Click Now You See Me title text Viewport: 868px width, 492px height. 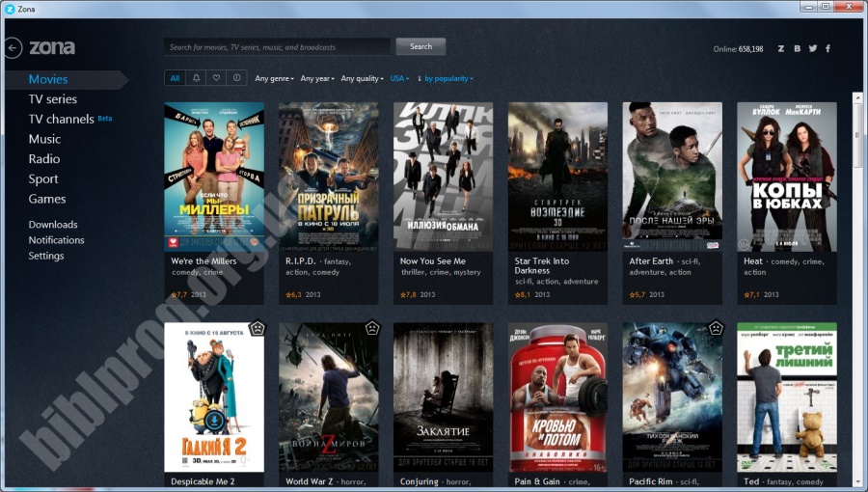433,260
